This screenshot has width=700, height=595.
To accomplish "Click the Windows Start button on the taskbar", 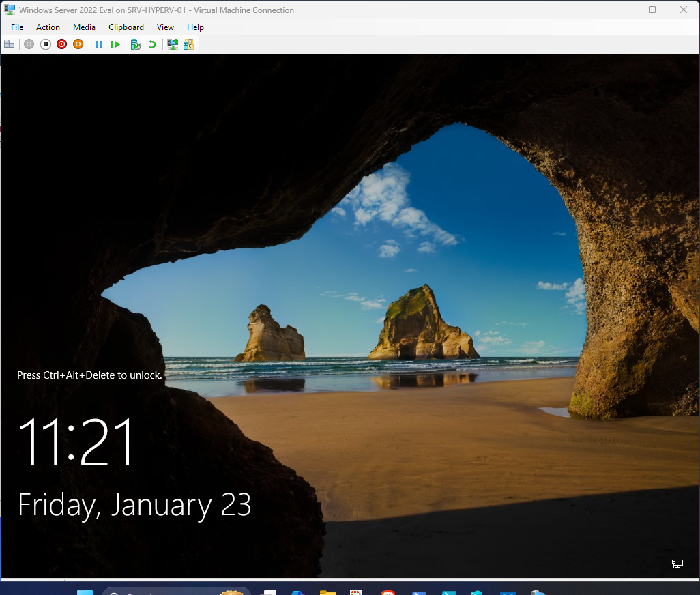I will pyautogui.click(x=85, y=591).
